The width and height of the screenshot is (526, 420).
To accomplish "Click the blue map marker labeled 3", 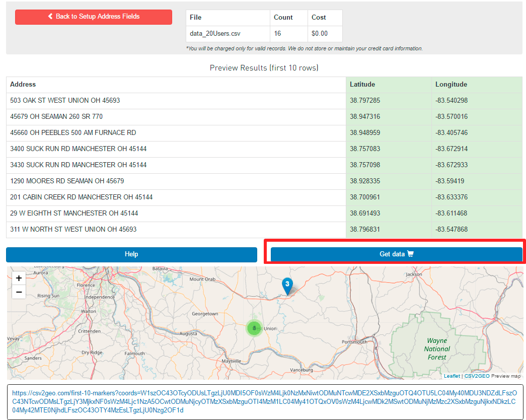I will 287,286.
